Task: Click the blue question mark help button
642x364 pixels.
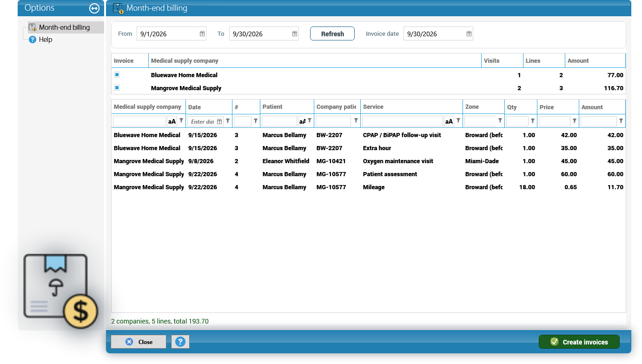Action: point(180,342)
